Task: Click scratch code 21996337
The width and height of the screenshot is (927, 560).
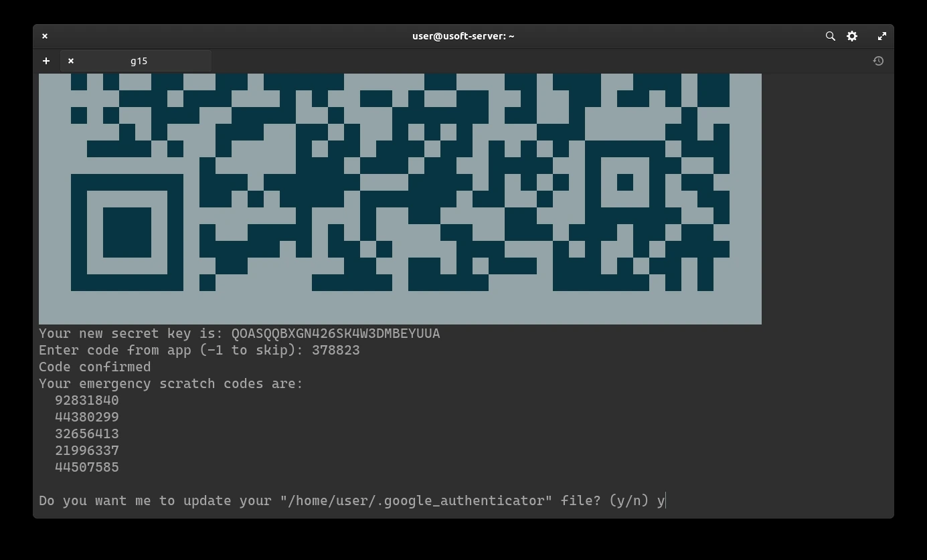Action: click(87, 450)
